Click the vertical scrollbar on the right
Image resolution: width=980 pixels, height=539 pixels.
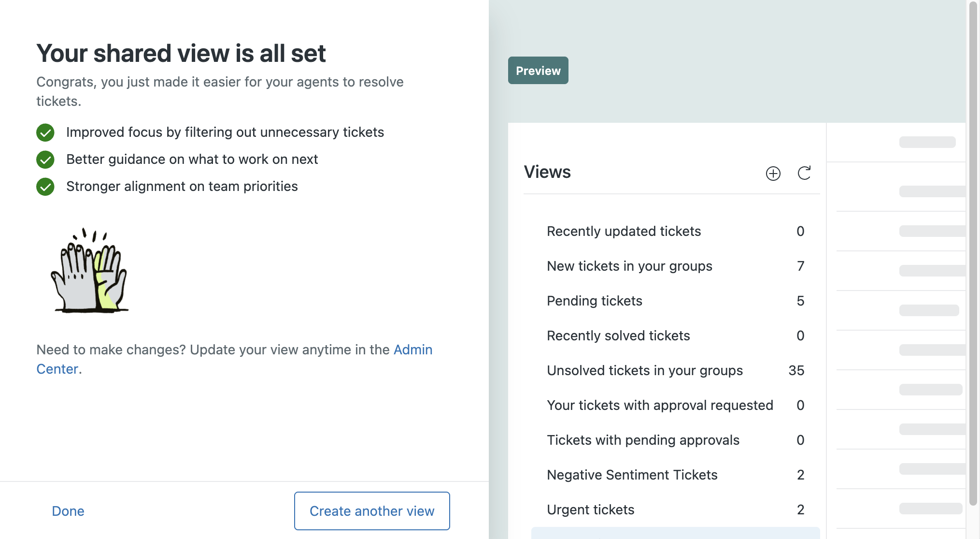click(973, 251)
